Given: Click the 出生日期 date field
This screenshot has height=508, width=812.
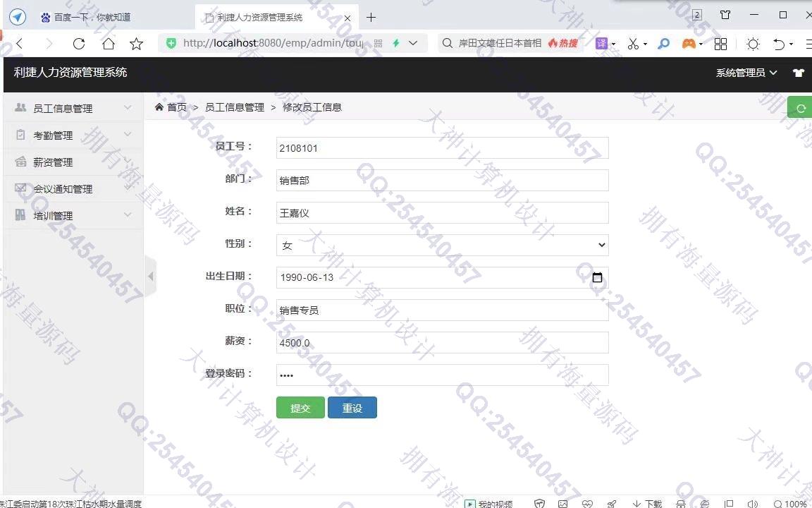Looking at the screenshot, I should [x=442, y=277].
